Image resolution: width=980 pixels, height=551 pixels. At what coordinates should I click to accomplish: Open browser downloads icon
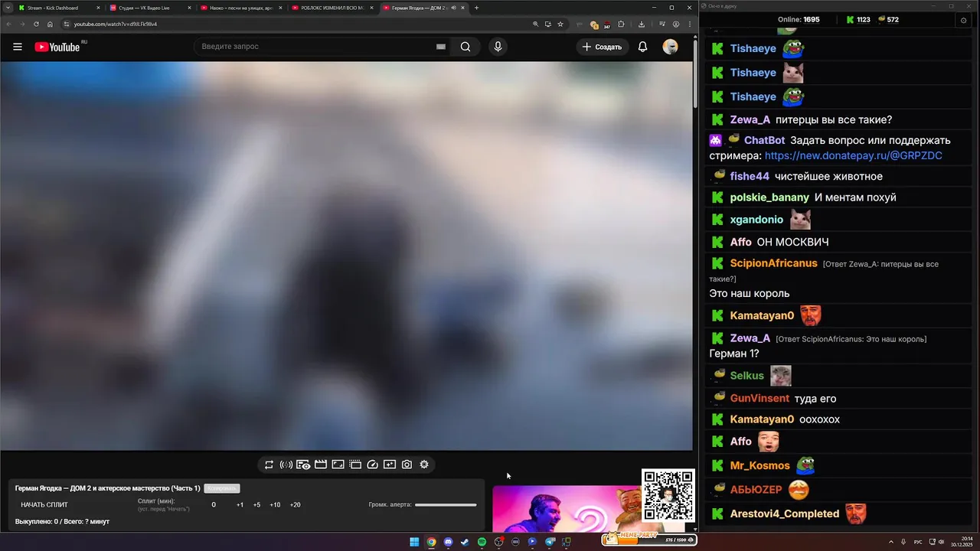641,24
